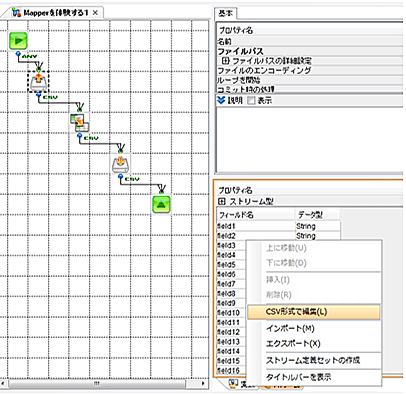Viewport: 406px width, 394px height.
Task: Select the field16 row
Action: click(231, 370)
